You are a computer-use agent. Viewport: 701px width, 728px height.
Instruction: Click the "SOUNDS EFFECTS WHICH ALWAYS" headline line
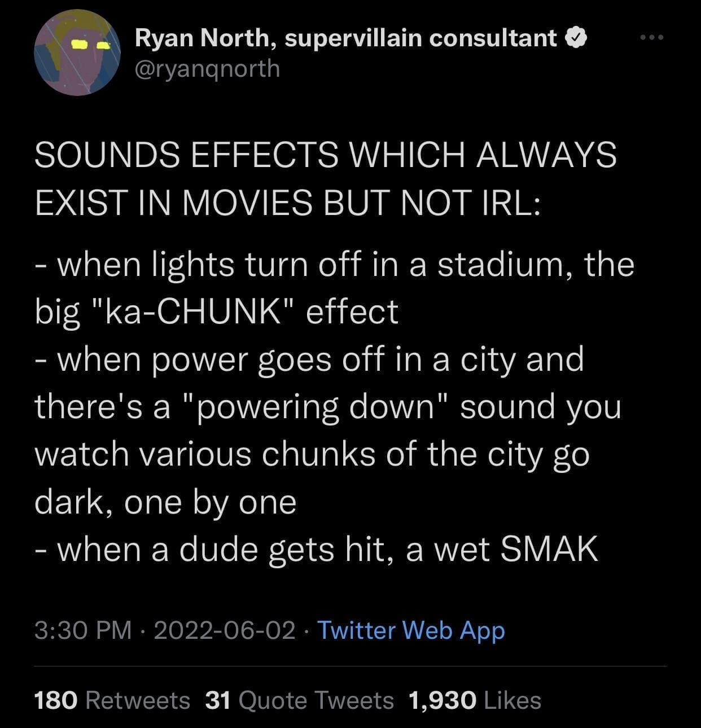[326, 155]
